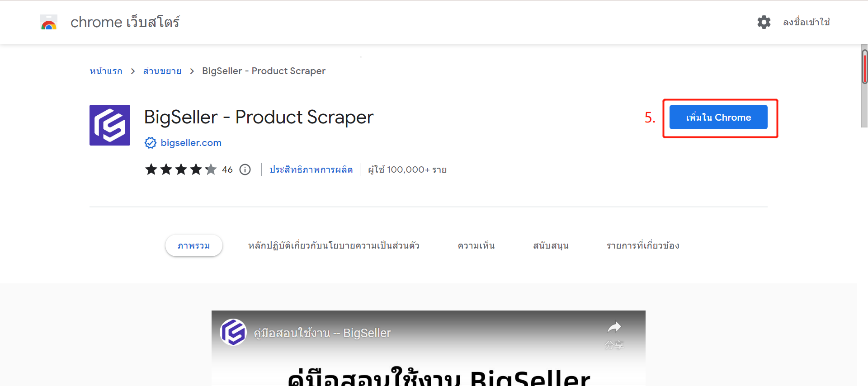Click the verified badge beside bigseller.com
The height and width of the screenshot is (386, 868).
151,143
